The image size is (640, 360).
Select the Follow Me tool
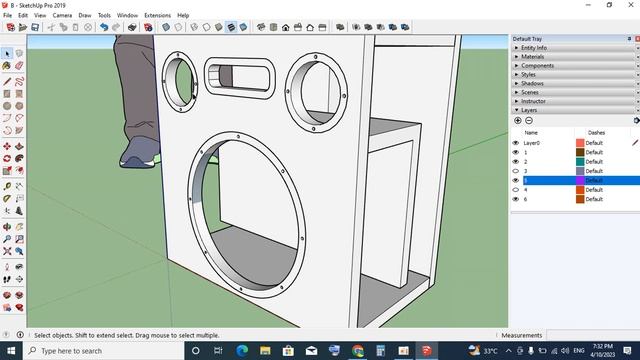pyautogui.click(x=19, y=158)
